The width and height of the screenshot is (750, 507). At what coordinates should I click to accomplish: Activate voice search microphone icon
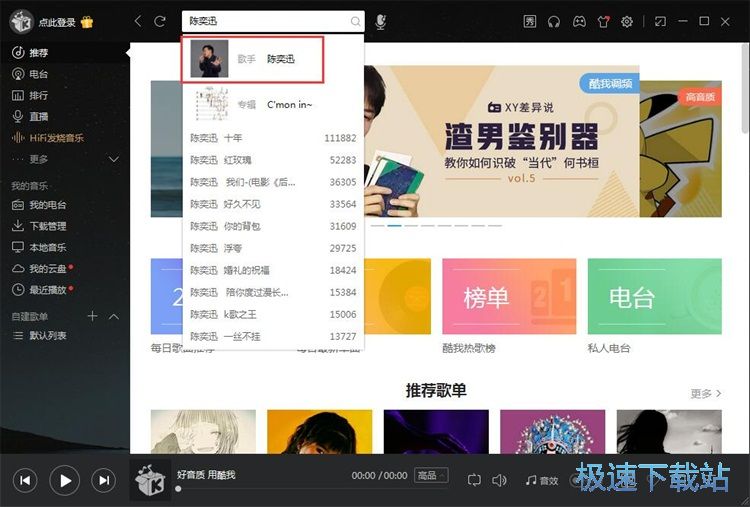coord(380,22)
